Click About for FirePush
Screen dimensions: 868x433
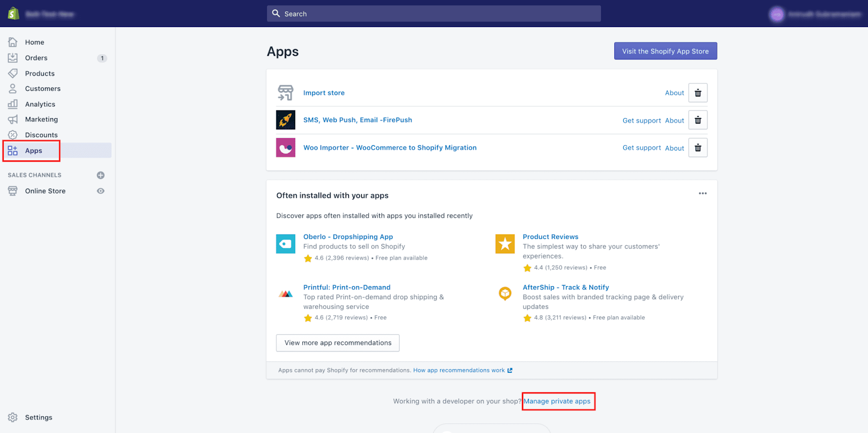(674, 120)
